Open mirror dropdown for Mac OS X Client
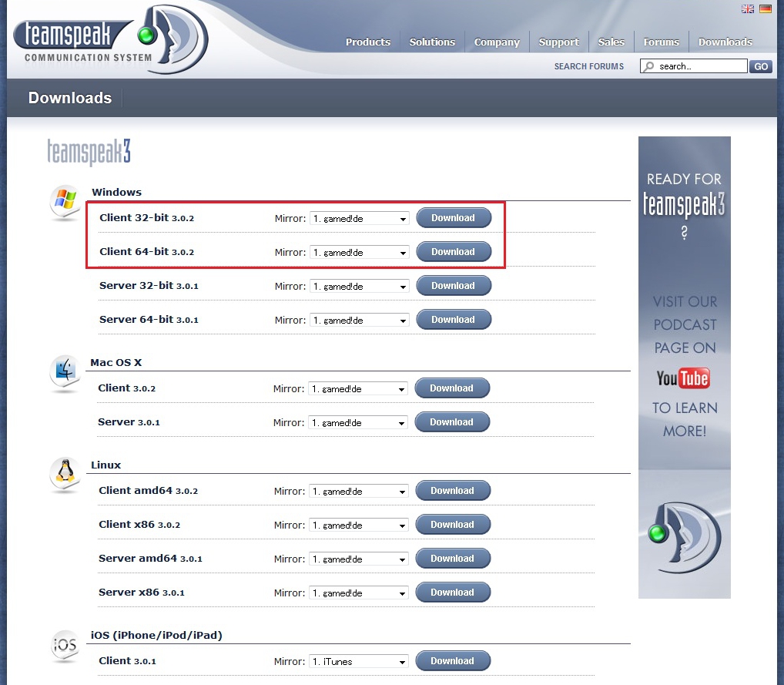Viewport: 784px width, 685px height. coord(358,389)
